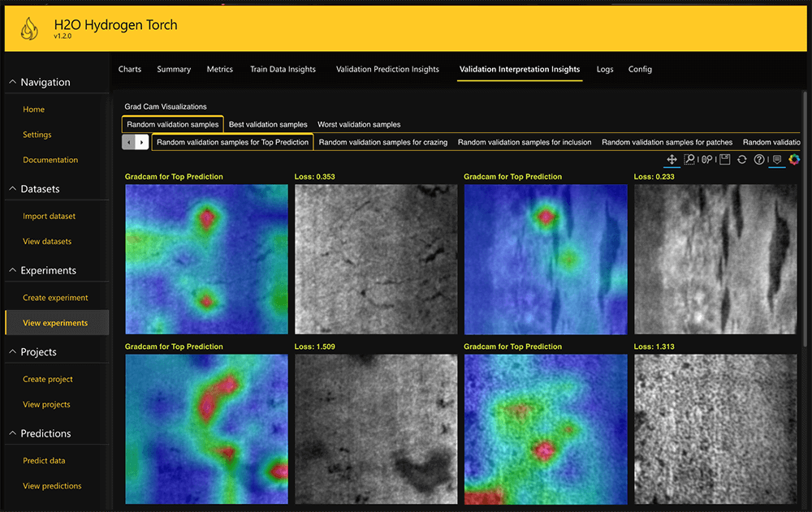The height and width of the screenshot is (512, 812).
Task: Collapse the Navigation section
Action: coord(11,82)
